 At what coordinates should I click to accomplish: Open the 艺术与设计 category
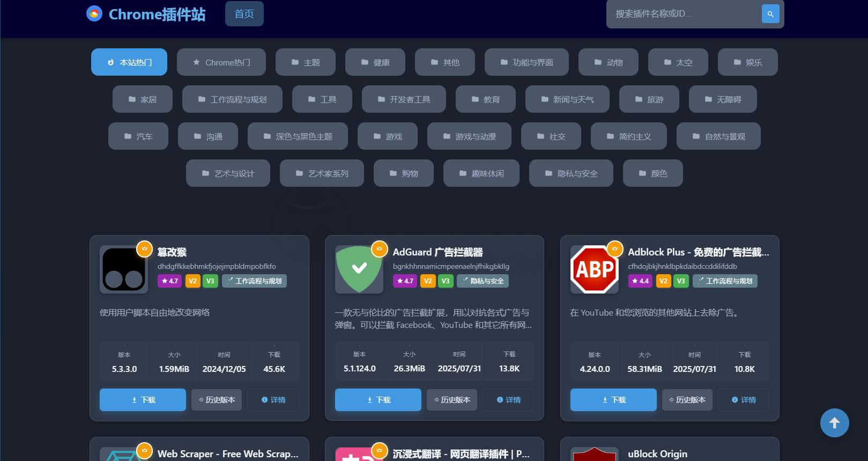click(x=228, y=173)
